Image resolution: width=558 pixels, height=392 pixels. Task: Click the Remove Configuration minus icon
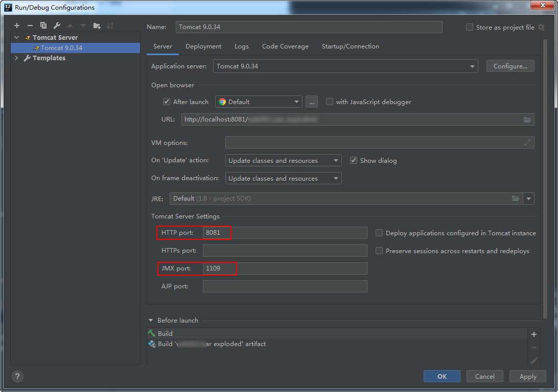(30, 26)
